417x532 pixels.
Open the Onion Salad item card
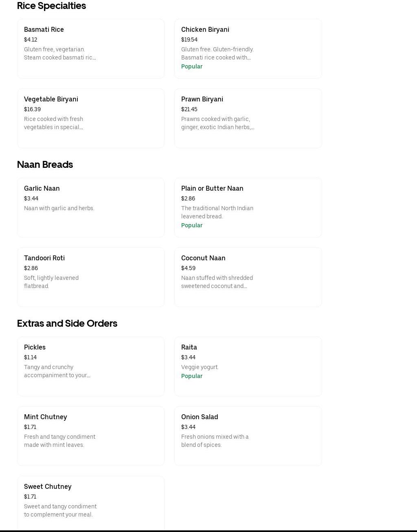[x=248, y=436]
